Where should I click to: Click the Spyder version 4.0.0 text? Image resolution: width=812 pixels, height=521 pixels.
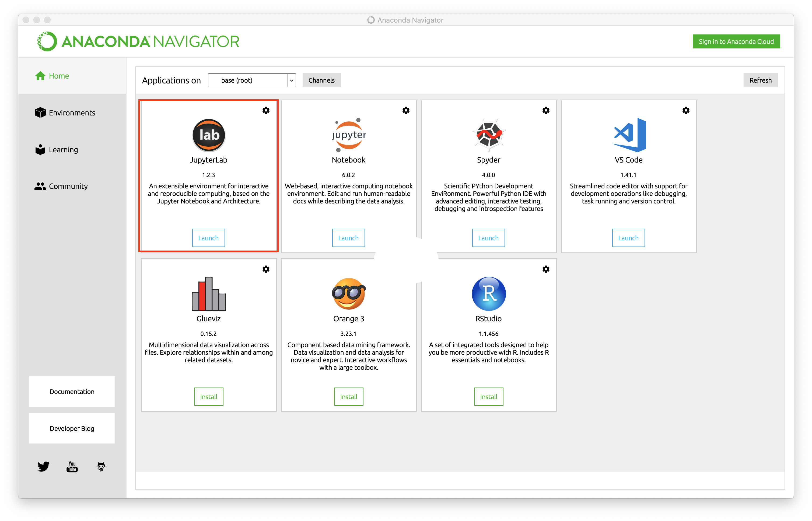click(x=488, y=175)
